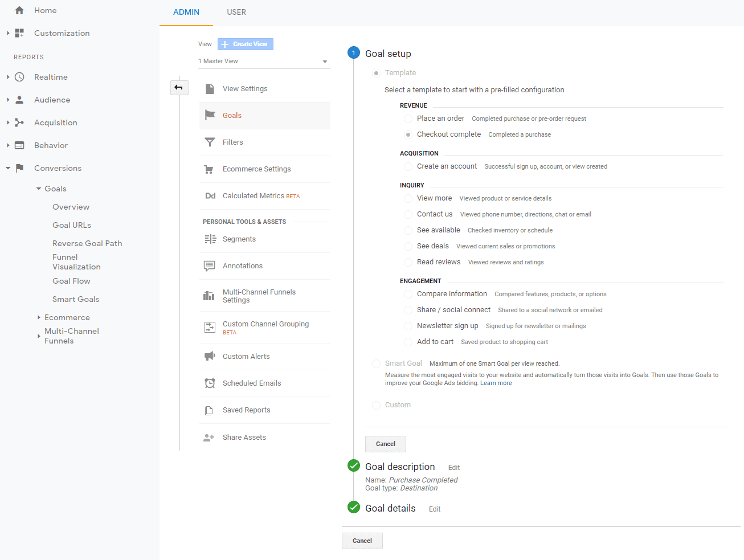744x560 pixels.
Task: Switch to the USER tab
Action: tap(236, 12)
